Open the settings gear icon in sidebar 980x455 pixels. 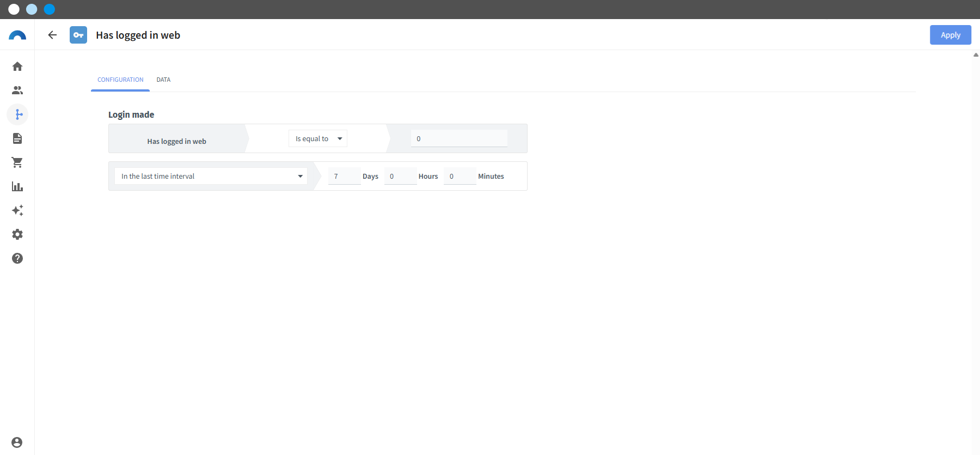tap(17, 234)
